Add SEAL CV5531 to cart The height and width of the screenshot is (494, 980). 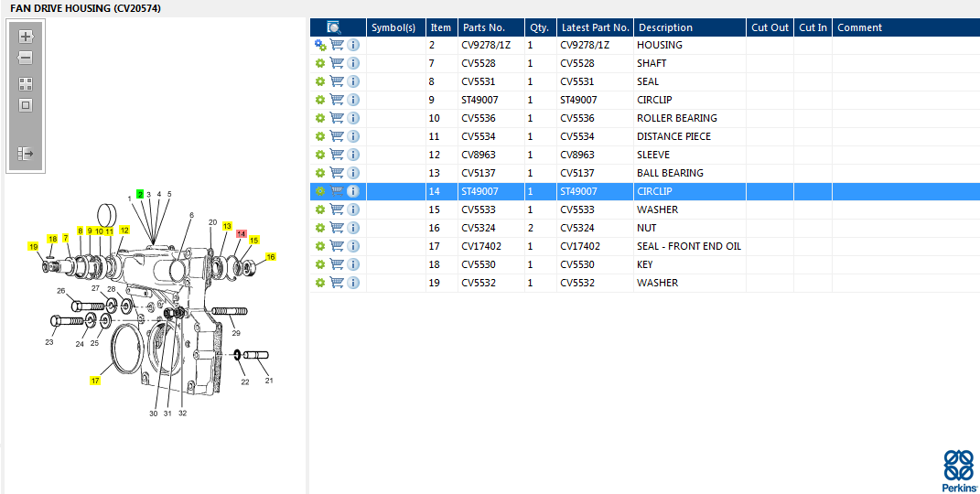tap(337, 81)
